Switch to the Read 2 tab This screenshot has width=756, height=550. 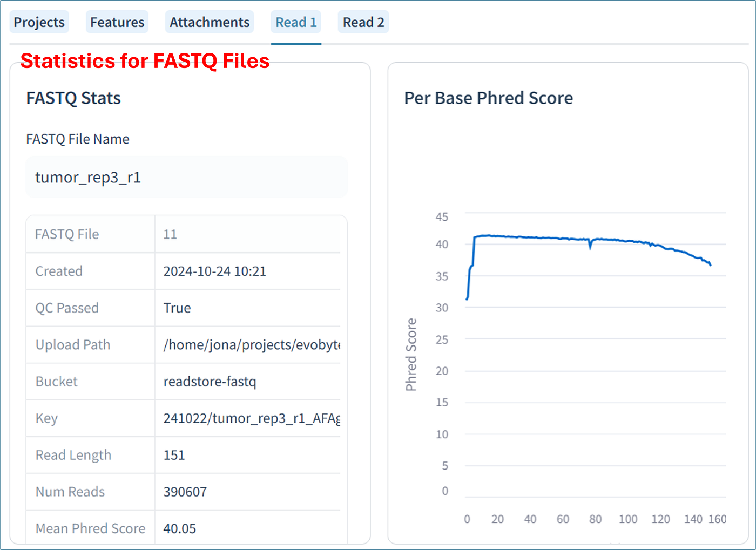pos(363,22)
